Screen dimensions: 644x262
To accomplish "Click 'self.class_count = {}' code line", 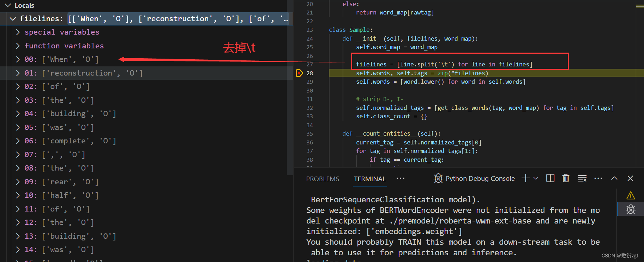I will click(x=391, y=116).
